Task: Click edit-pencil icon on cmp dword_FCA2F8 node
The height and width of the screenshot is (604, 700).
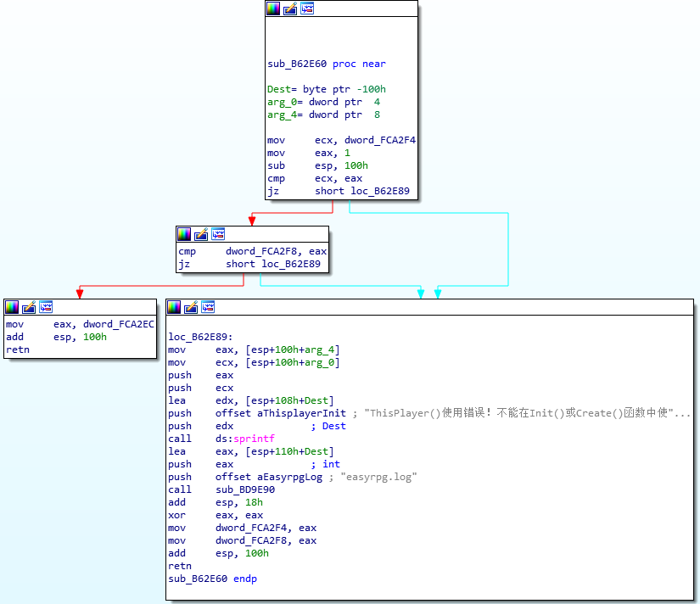Action: pos(201,234)
